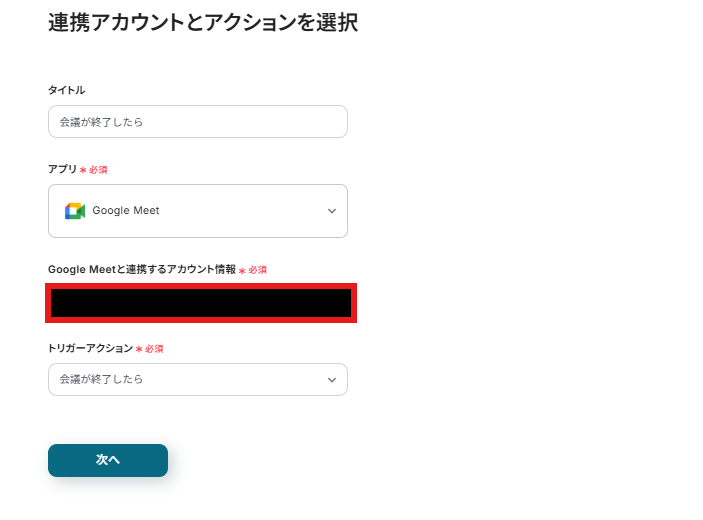Select the Google Meet text in app selector
Viewport: 703px width, 520px height.
coord(126,211)
